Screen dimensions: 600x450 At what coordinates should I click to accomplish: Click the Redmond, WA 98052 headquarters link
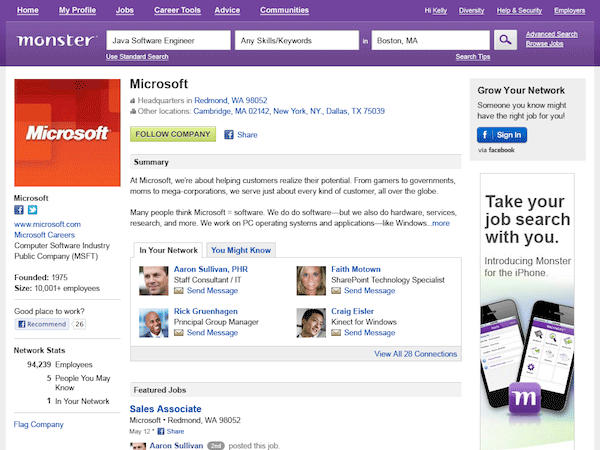(231, 100)
